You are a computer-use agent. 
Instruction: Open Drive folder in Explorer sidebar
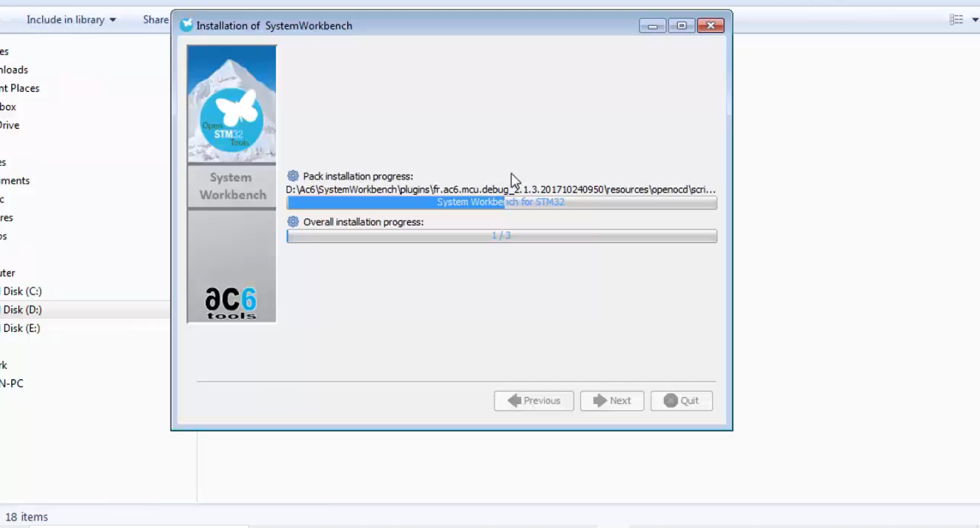10,125
